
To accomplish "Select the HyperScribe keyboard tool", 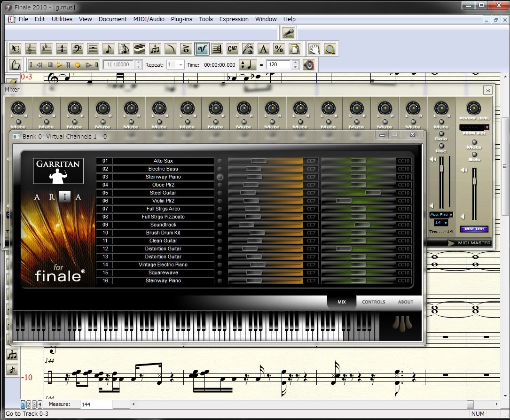I will click(x=139, y=49).
